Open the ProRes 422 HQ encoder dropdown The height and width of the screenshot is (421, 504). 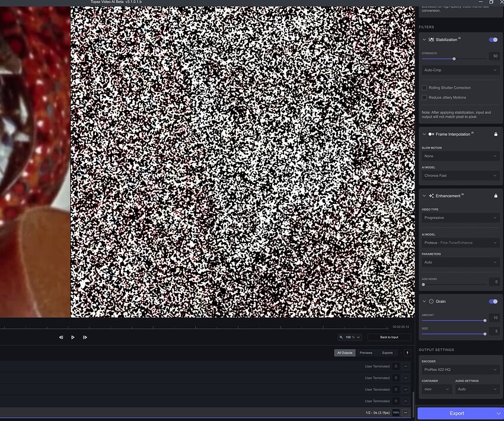pos(460,369)
